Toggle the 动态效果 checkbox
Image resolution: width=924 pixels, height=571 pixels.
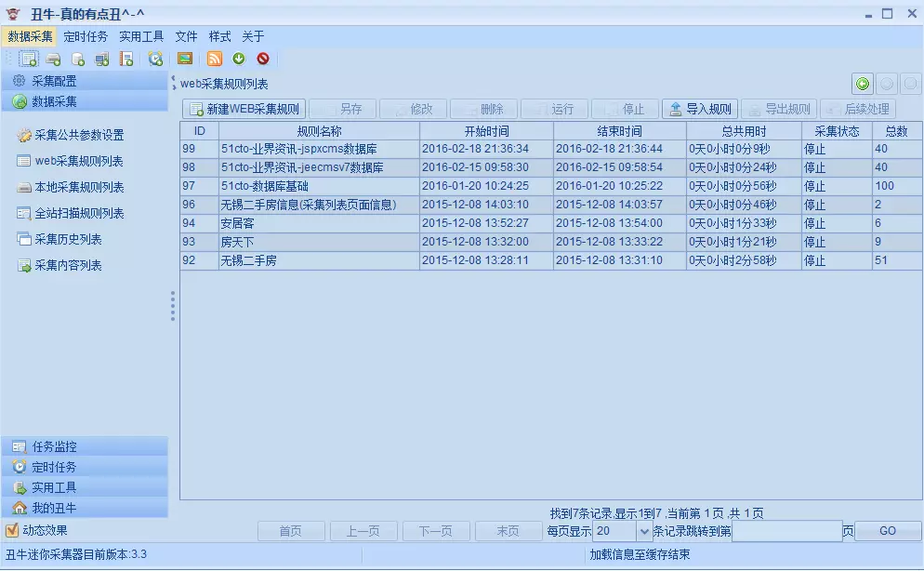pos(11,530)
